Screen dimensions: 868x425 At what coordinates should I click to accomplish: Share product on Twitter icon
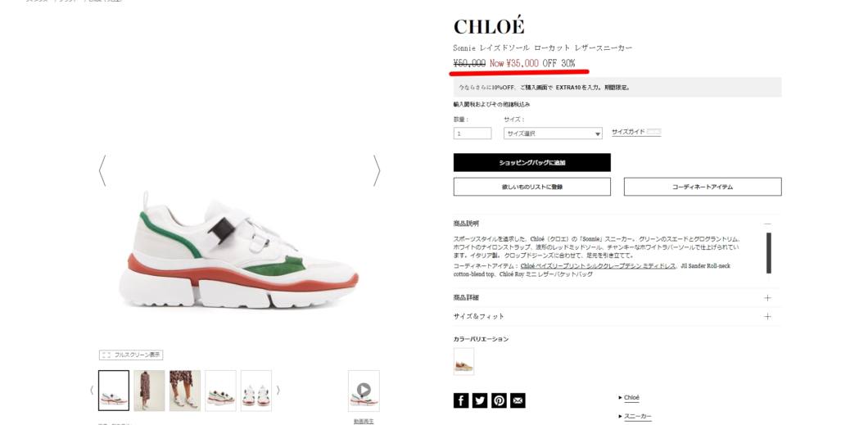point(480,400)
